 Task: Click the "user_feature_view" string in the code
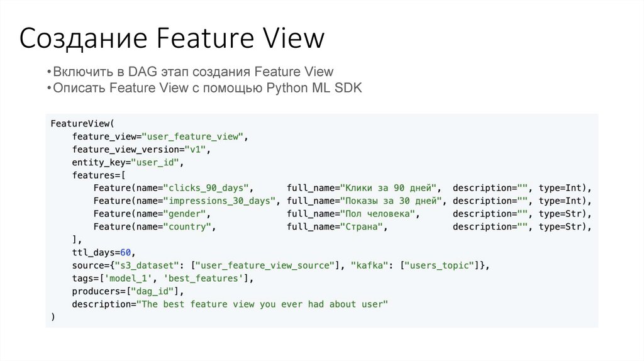pos(195,136)
